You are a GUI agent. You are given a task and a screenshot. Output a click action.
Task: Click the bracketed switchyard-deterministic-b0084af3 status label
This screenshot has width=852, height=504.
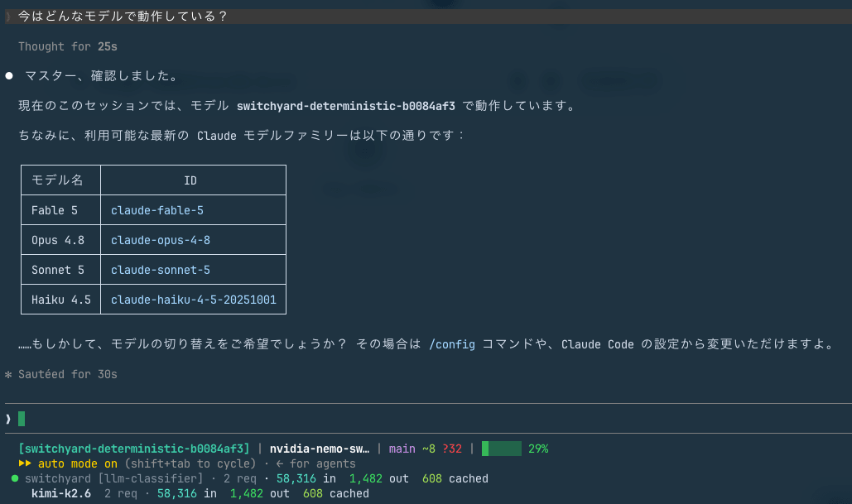[134, 449]
